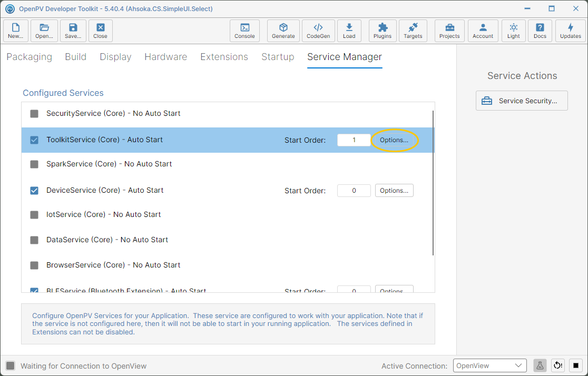
Task: Uncheck the DeviceService checkbox
Action: click(x=34, y=191)
